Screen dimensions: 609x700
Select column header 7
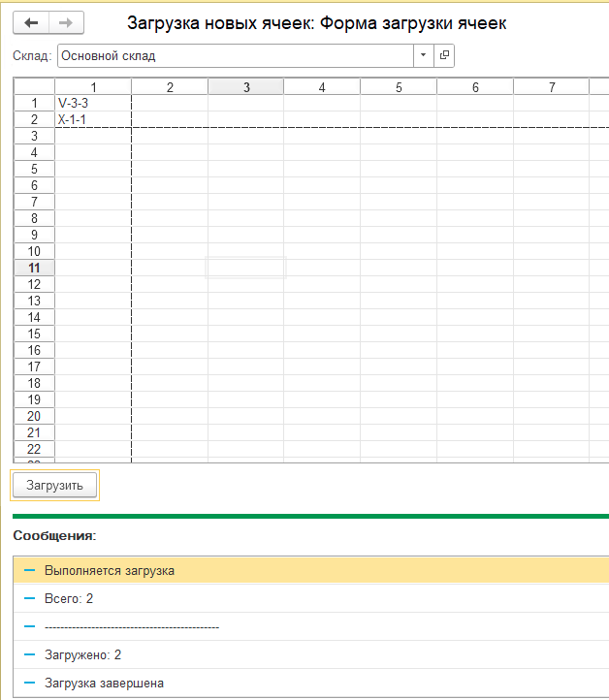pos(552,87)
